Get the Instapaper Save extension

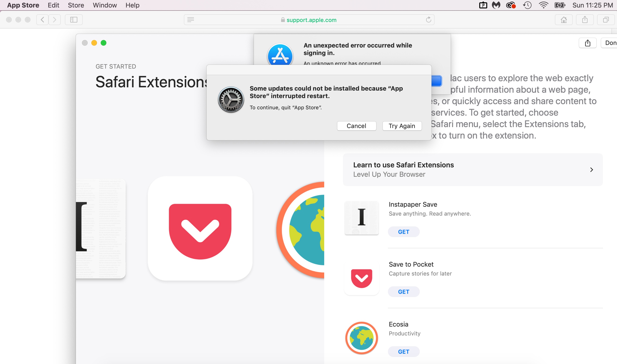[x=403, y=232]
